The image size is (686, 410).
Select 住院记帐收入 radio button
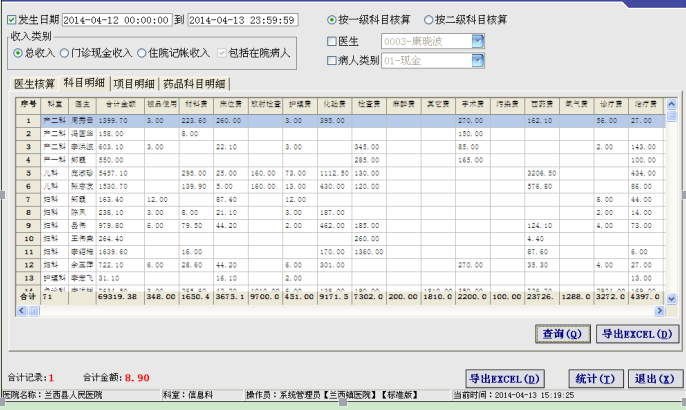pos(143,53)
